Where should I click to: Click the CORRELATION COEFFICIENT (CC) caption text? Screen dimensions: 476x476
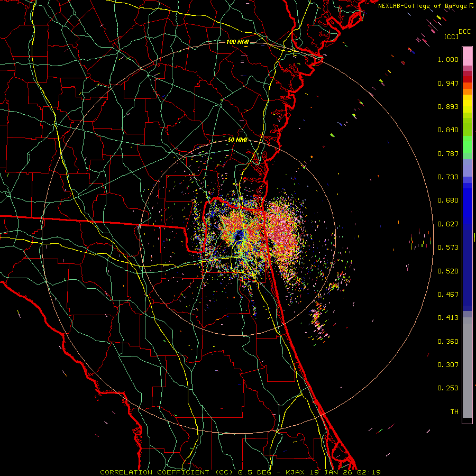[x=167, y=472]
